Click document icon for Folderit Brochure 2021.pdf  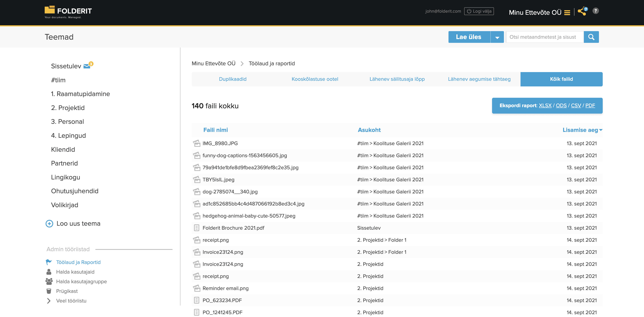(x=197, y=228)
